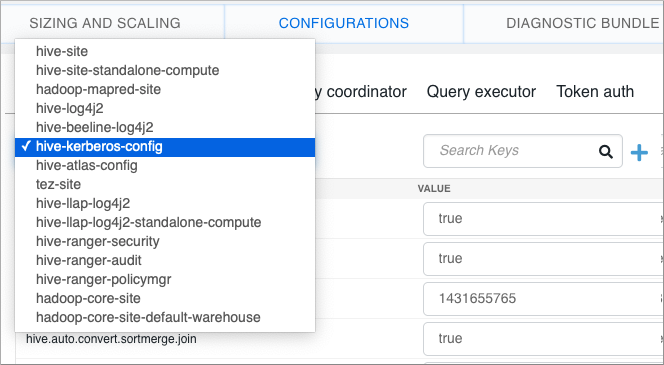Click the magnifying glass search icon

pos(606,152)
